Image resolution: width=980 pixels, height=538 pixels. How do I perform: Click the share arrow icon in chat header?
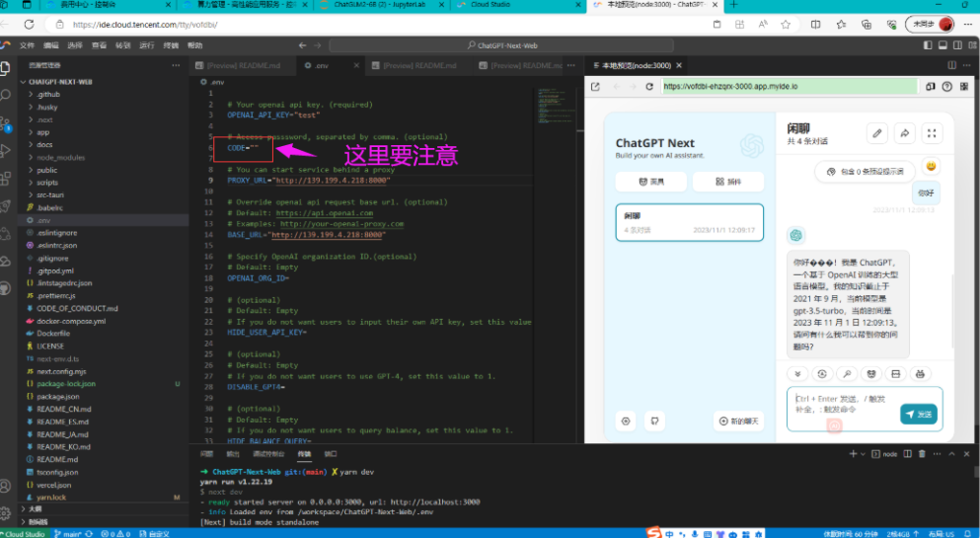tap(904, 133)
